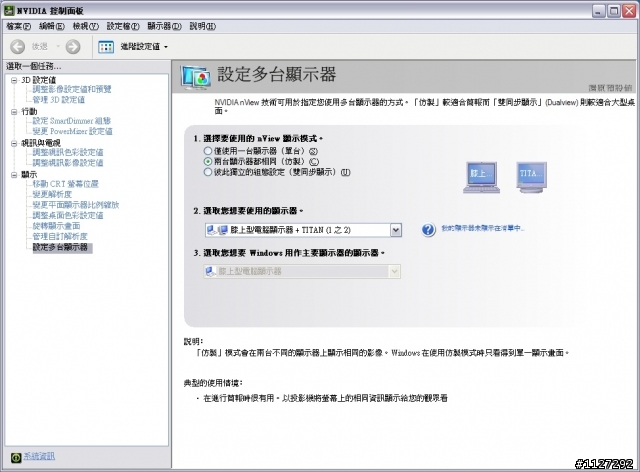The width and height of the screenshot is (640, 472).
Task: Open 變更平面顯示器比例縮放 task
Action: [76, 205]
